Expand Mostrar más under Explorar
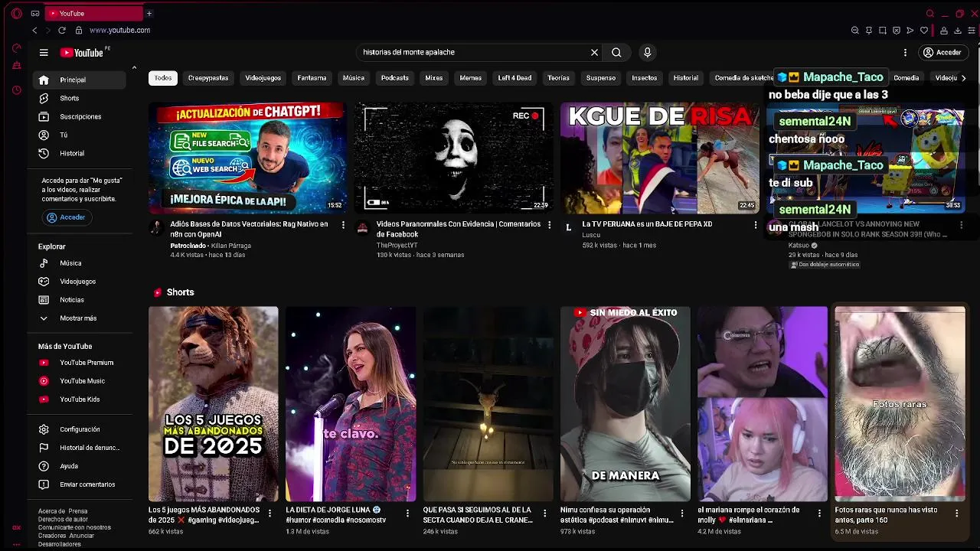Image resolution: width=980 pixels, height=551 pixels. coord(79,318)
